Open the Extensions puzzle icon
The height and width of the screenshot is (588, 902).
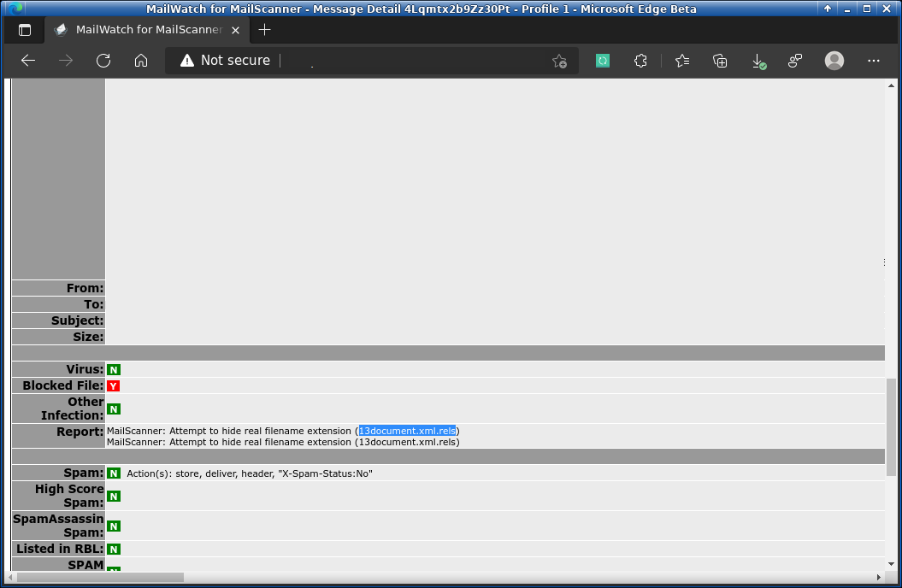tap(640, 61)
